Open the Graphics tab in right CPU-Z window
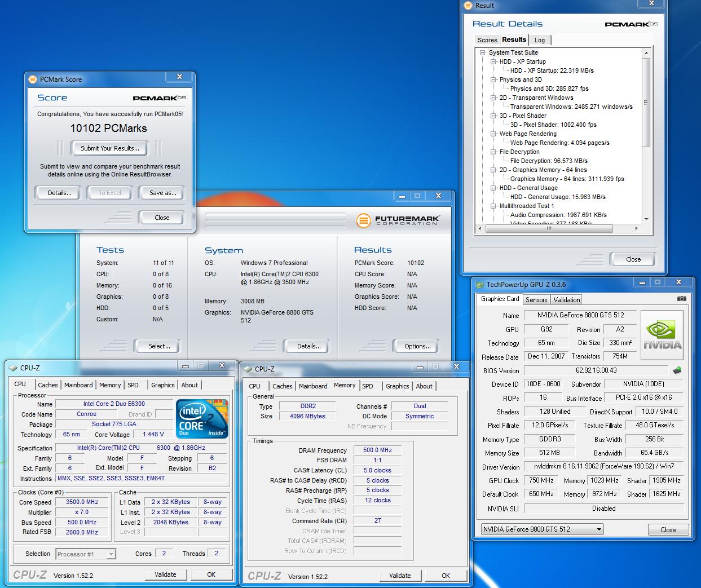Image resolution: width=701 pixels, height=588 pixels. click(398, 386)
